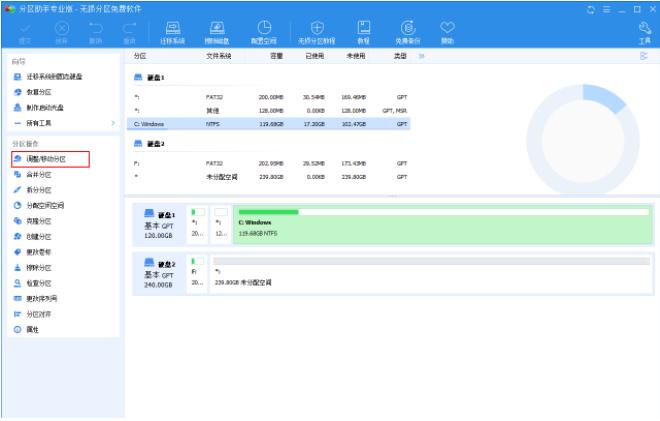660x421 pixels.
Task: Select 调整/移动分区 in the sidebar
Action: [x=48, y=159]
